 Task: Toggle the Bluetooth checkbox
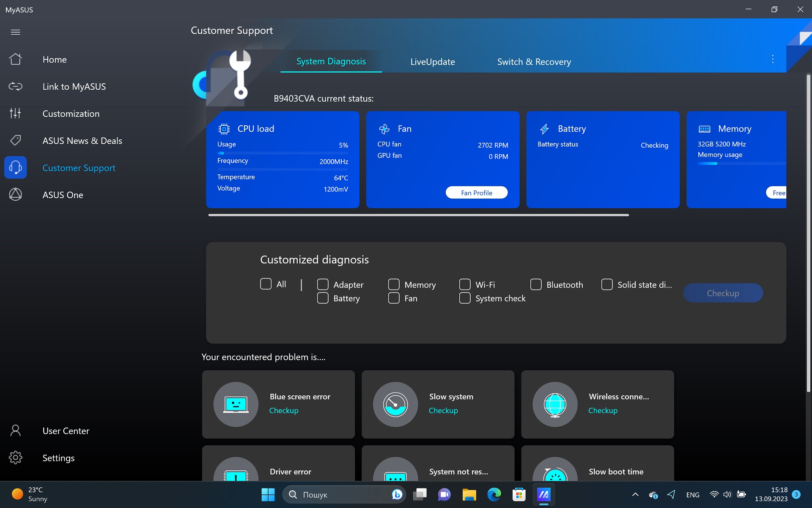click(x=536, y=284)
